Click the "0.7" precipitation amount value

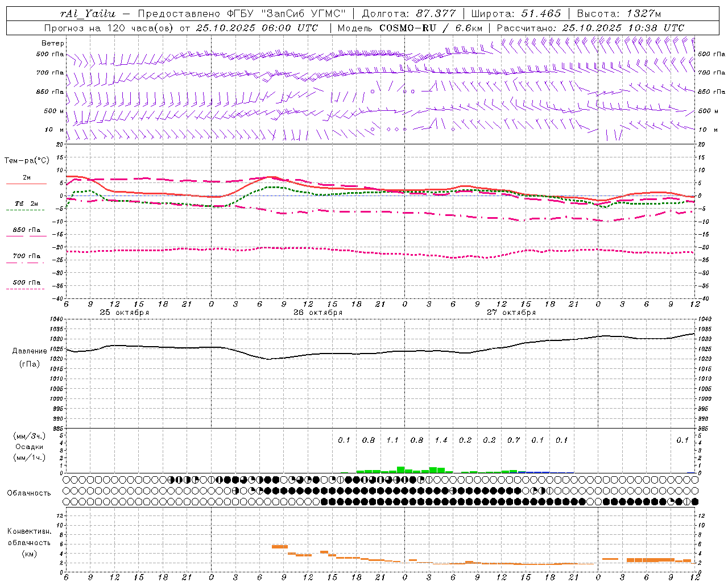tap(514, 440)
